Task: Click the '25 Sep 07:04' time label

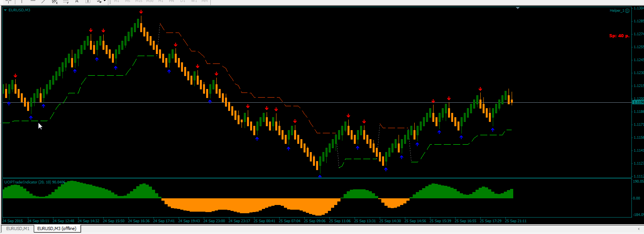Action: [289, 221]
